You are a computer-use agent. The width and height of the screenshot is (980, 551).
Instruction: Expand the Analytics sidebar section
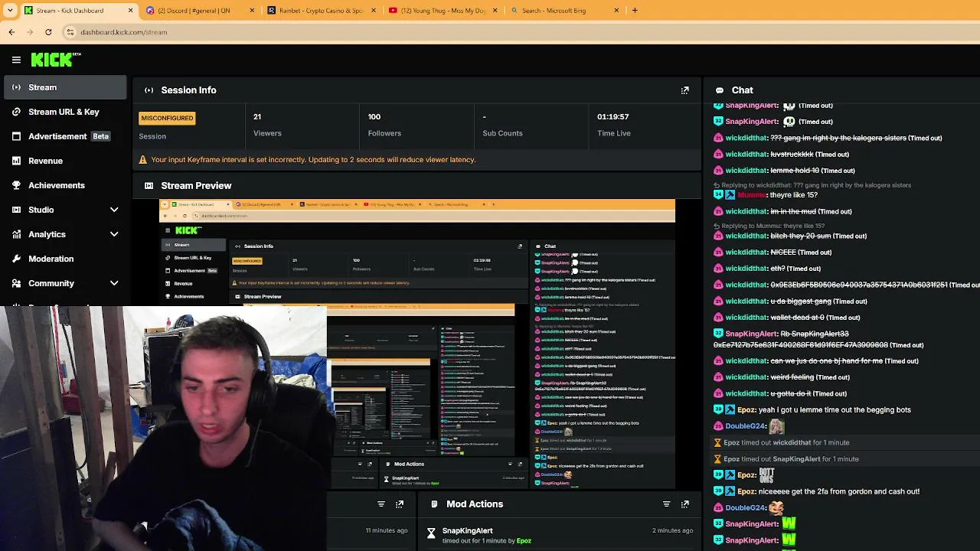[x=114, y=234]
